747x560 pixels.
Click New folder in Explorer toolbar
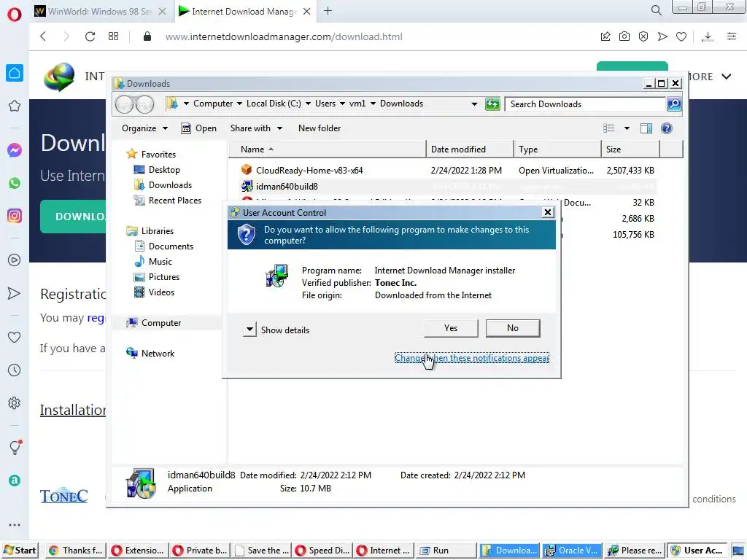[320, 128]
